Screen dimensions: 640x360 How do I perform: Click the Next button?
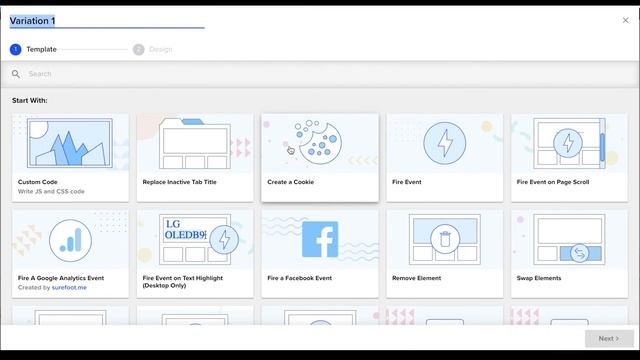(609, 339)
